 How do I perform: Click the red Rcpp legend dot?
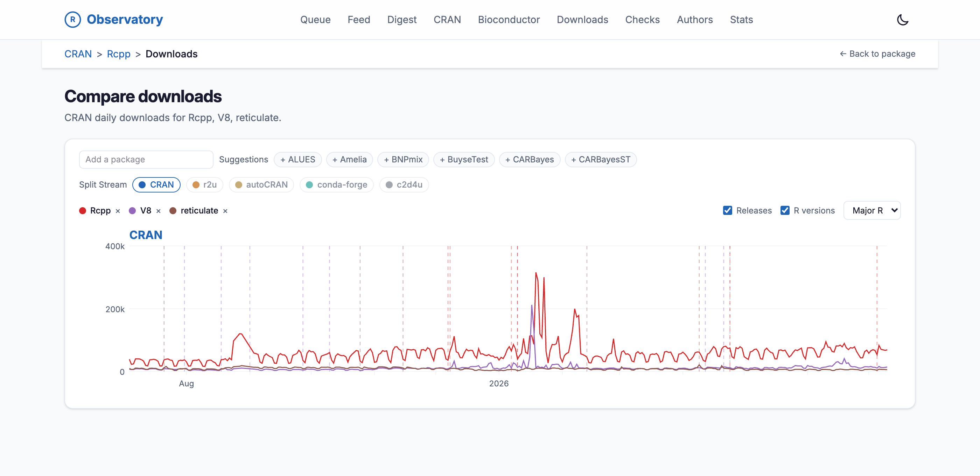pos(83,211)
